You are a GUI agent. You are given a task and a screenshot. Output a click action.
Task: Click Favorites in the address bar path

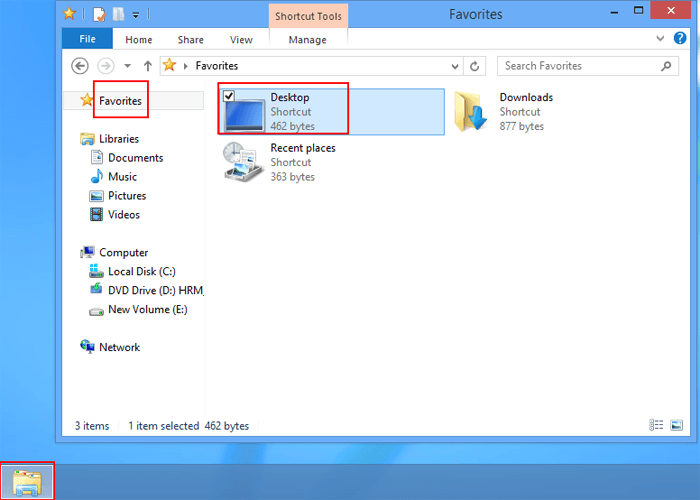(x=217, y=66)
